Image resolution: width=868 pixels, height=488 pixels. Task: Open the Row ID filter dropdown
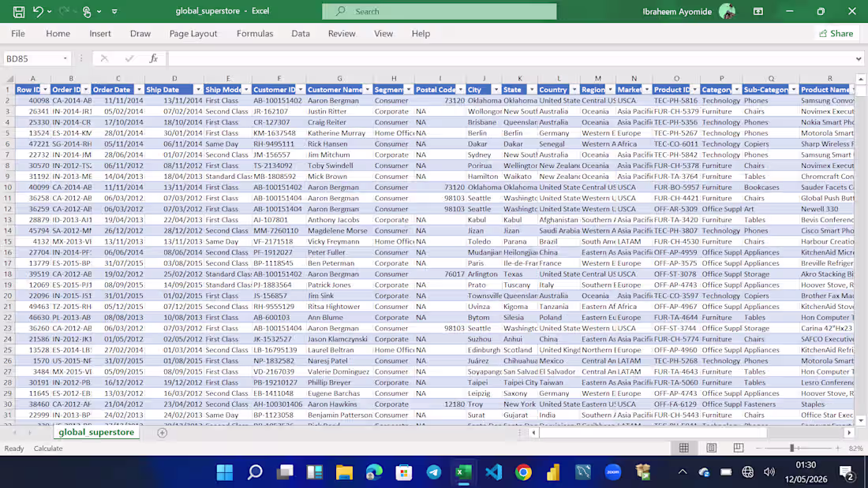coord(45,90)
